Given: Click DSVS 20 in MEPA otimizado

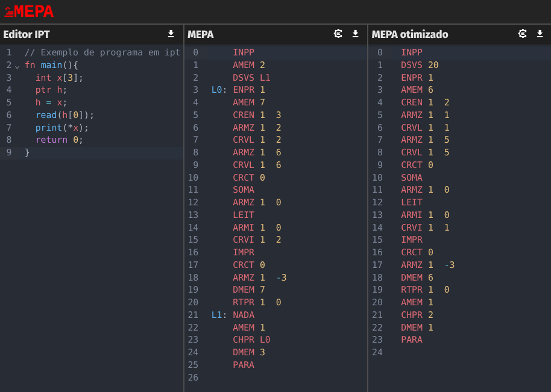Looking at the screenshot, I should (x=419, y=65).
